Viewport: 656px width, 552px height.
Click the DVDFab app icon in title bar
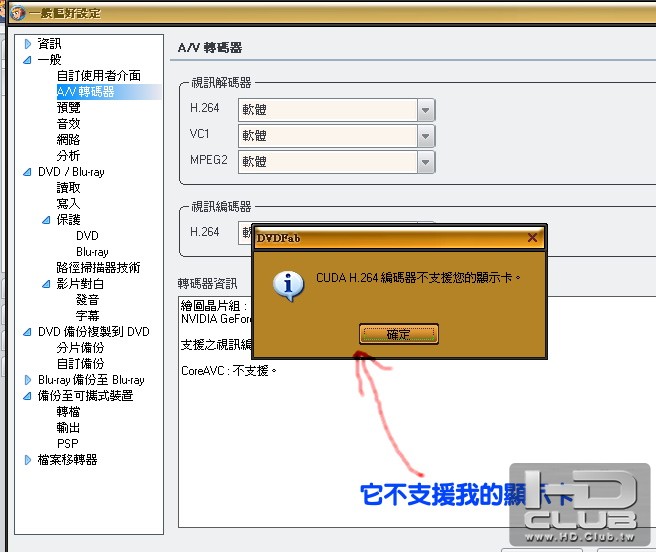coord(17,13)
